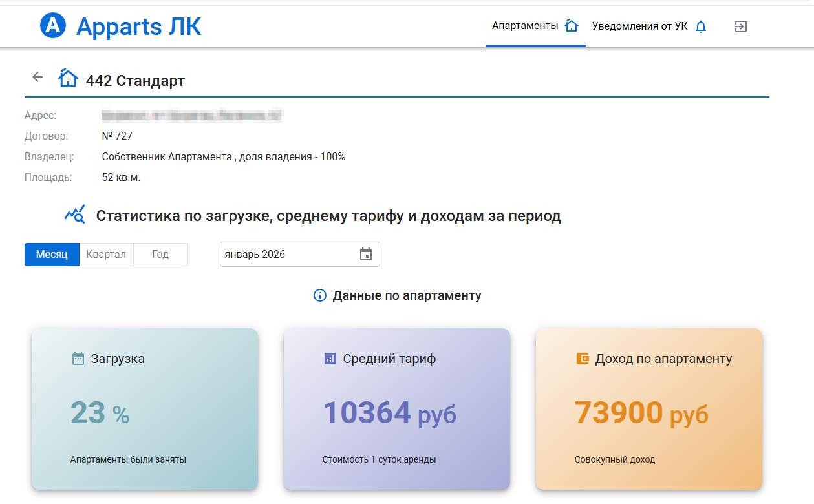Switch period to Квартал
This screenshot has width=814, height=504.
click(x=106, y=254)
